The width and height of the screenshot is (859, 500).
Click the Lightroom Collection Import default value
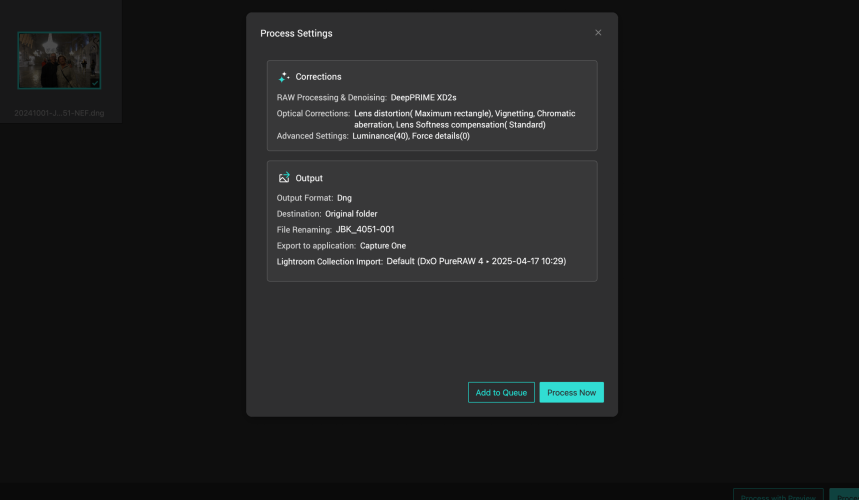click(476, 261)
